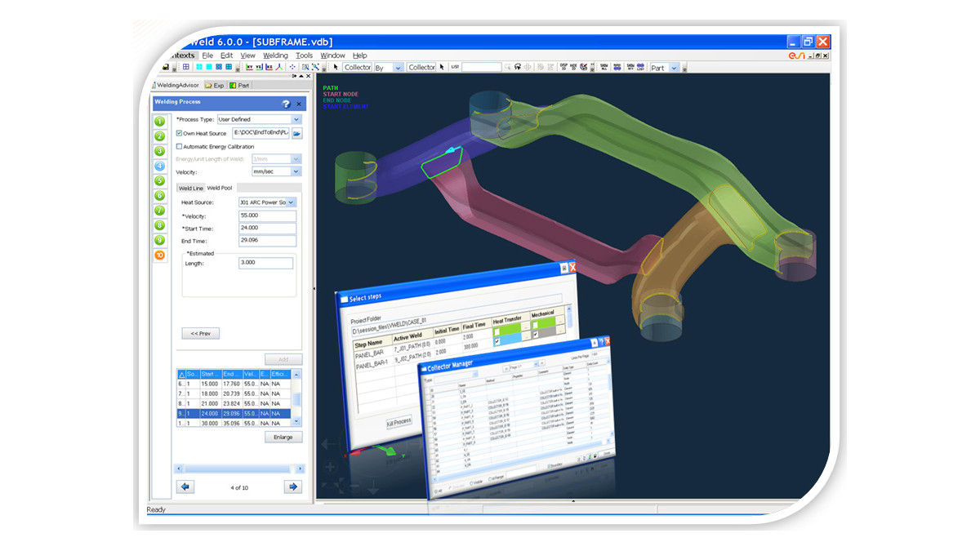Image resolution: width=980 pixels, height=551 pixels.
Task: Go to previous page with left arrow
Action: pos(185,487)
